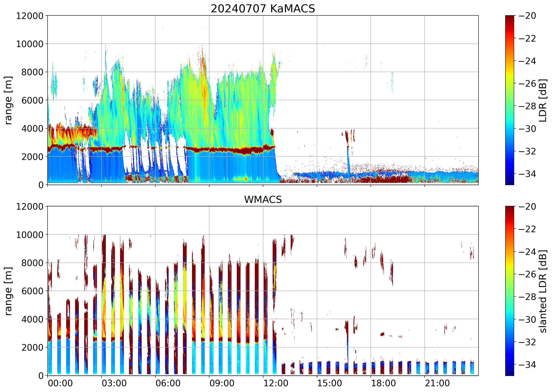
Task: Click the 03:00 time axis label
Action: pos(114,383)
